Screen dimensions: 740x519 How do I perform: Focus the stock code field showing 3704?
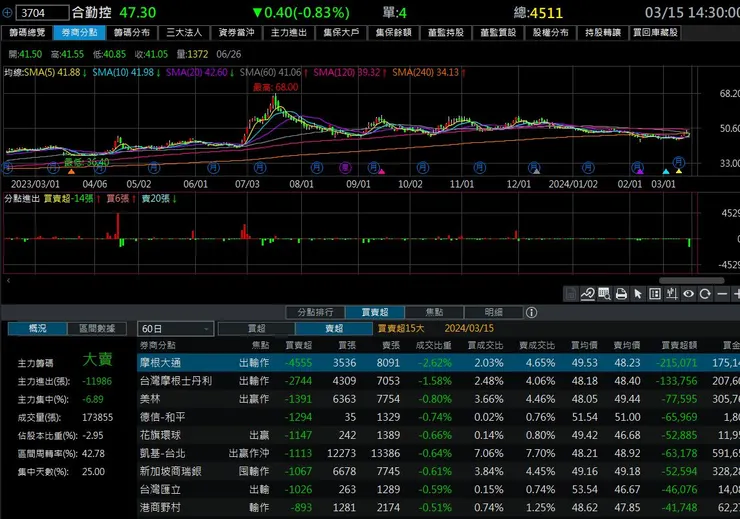(x=42, y=13)
